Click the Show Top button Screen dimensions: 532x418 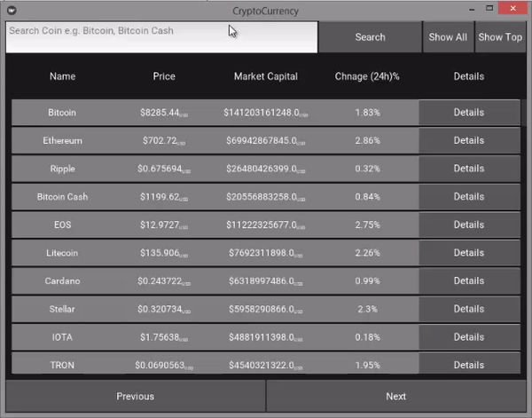tap(500, 37)
